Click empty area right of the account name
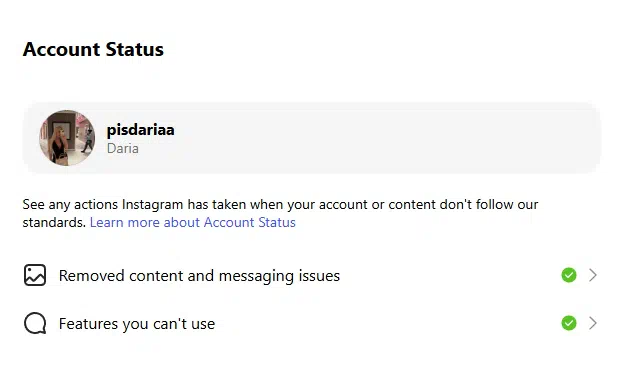 pos(387,138)
